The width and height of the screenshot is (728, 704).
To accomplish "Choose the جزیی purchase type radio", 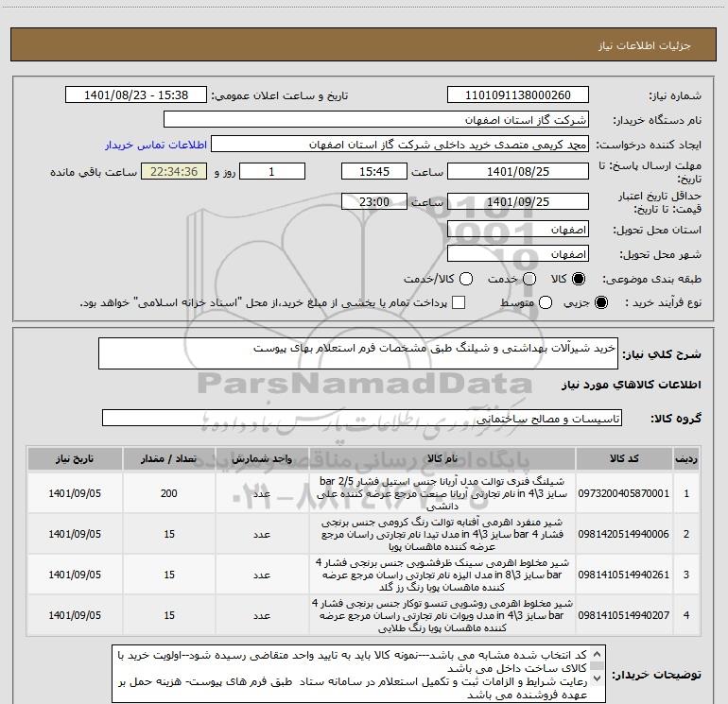I will tap(600, 303).
